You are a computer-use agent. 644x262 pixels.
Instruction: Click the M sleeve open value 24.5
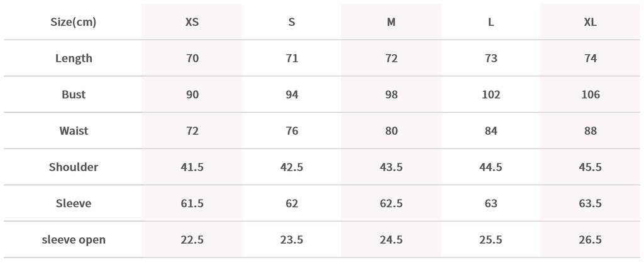(x=391, y=240)
